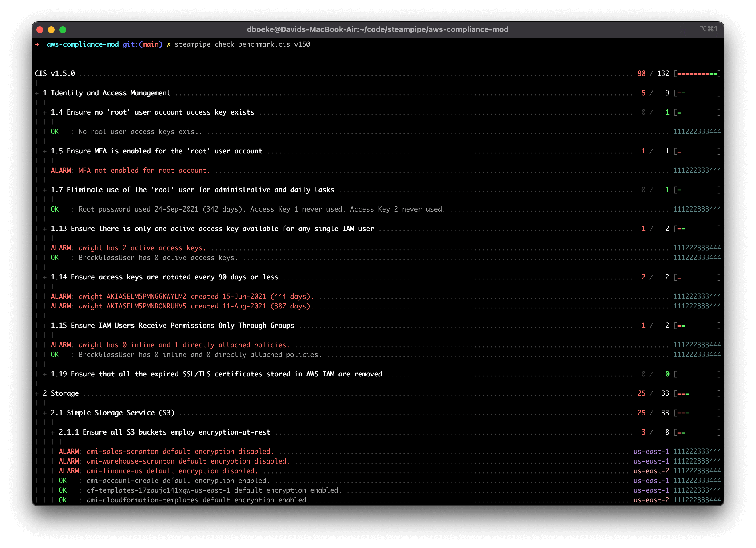Click the window title bar text
The image size is (756, 548).
pos(377,29)
